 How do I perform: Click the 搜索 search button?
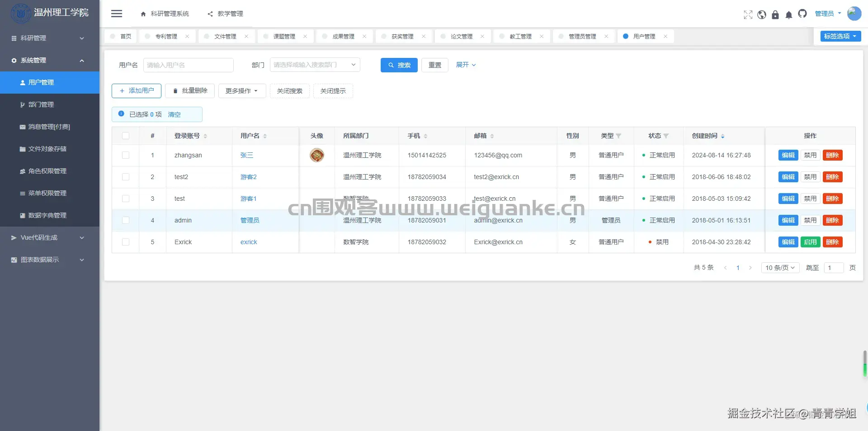click(399, 65)
